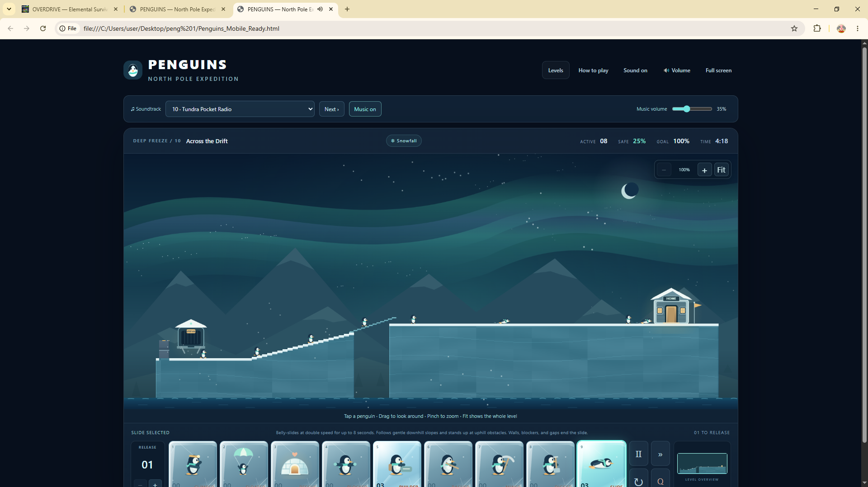Switch to the second PENGUINS tab
The width and height of the screenshot is (868, 487).
(x=177, y=9)
